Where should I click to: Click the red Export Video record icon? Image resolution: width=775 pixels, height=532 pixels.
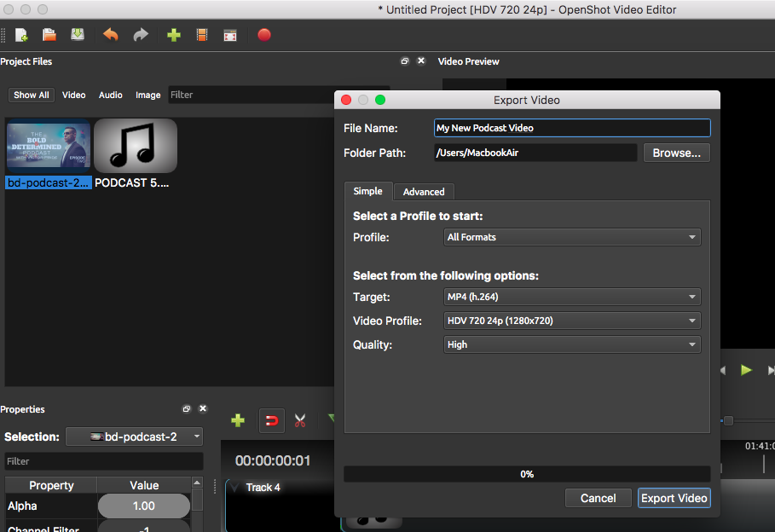pyautogui.click(x=264, y=35)
